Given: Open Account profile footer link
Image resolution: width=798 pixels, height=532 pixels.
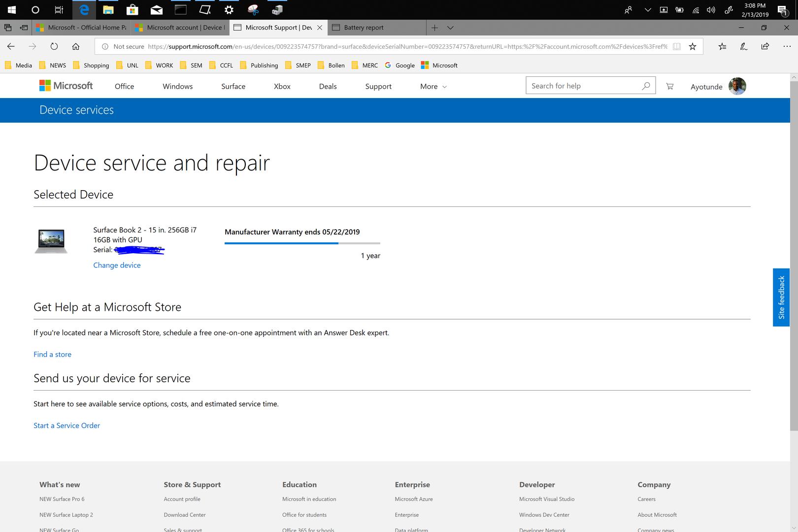Looking at the screenshot, I should [x=182, y=499].
